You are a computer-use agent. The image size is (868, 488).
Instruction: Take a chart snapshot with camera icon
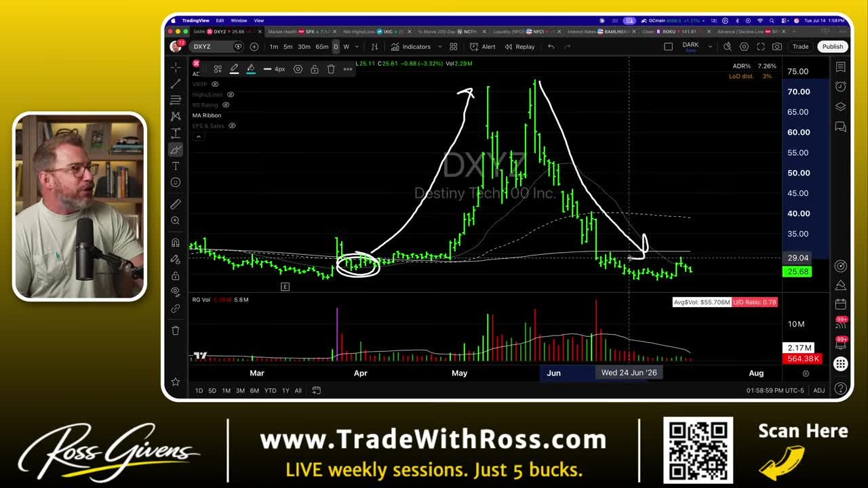(x=777, y=47)
